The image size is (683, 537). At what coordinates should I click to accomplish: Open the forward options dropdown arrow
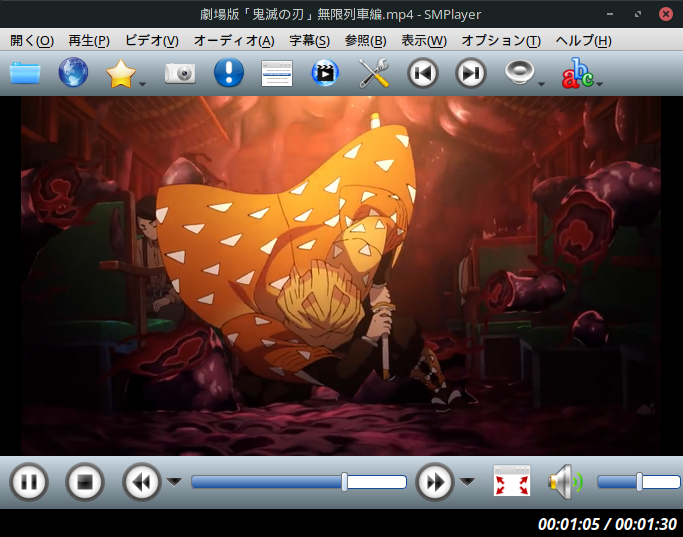(x=467, y=482)
